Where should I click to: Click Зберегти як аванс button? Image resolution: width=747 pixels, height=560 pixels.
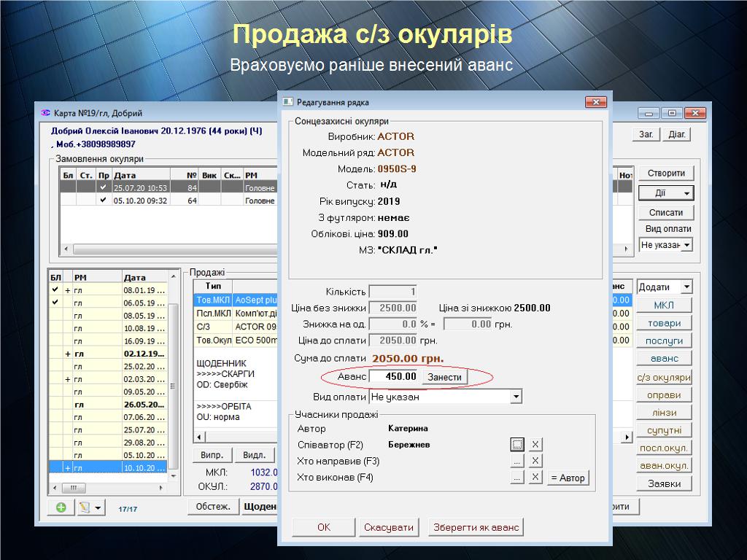click(x=476, y=527)
